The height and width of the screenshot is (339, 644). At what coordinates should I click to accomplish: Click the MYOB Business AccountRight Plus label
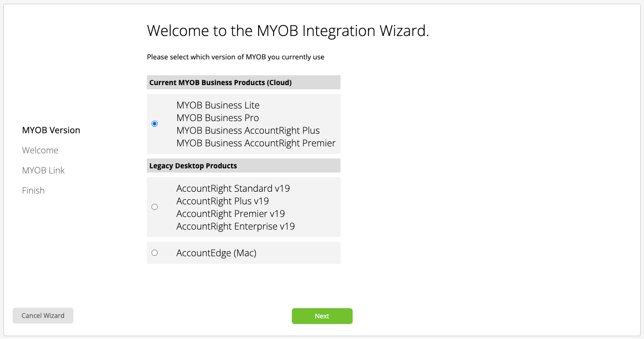tap(247, 130)
